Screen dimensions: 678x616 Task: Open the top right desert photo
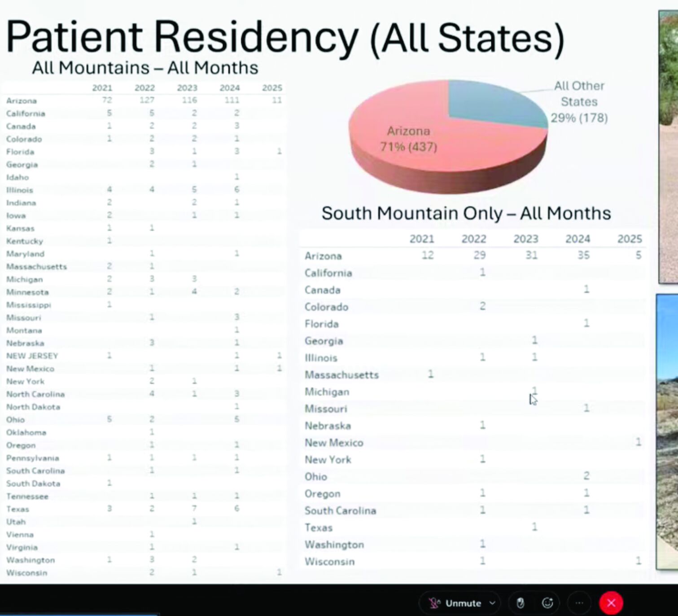click(669, 148)
